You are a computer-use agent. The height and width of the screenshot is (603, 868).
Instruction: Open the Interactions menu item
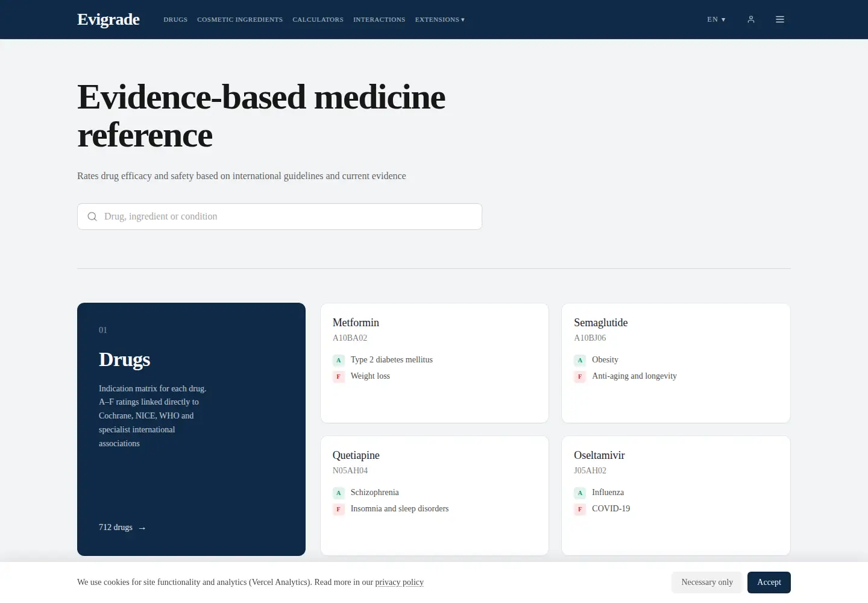click(x=379, y=19)
